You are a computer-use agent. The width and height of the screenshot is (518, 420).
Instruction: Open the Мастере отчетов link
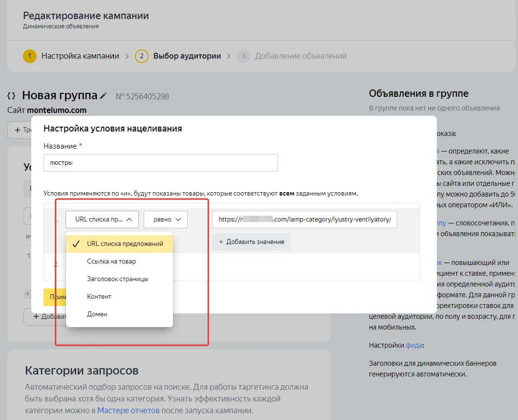click(x=129, y=410)
